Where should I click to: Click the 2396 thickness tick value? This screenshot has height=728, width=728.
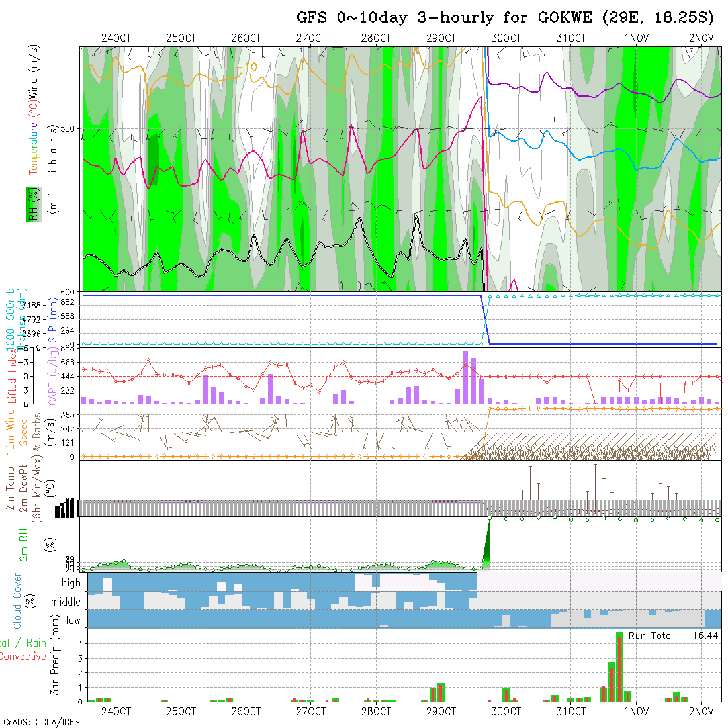(x=32, y=334)
